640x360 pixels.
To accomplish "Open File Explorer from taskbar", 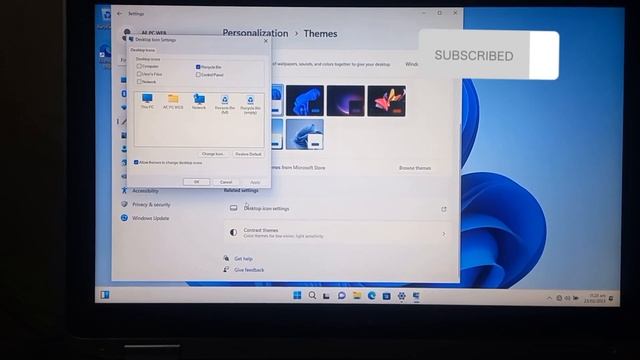I will (x=357, y=296).
